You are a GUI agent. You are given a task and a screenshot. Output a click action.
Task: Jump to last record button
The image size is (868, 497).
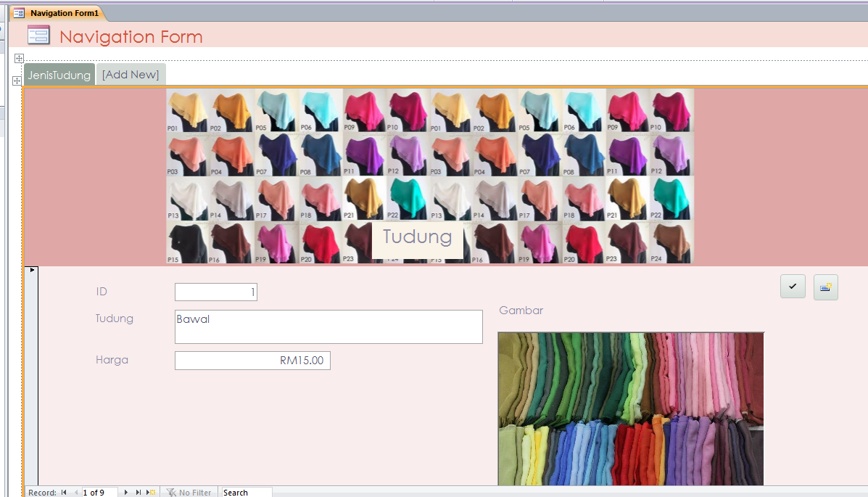(x=139, y=492)
